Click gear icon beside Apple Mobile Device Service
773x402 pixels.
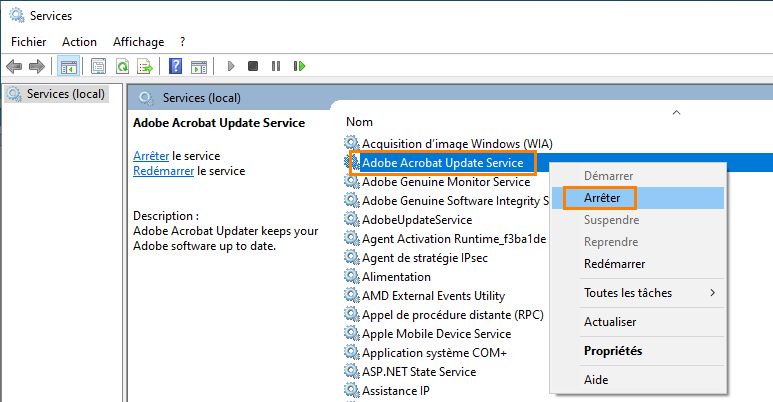tap(351, 333)
